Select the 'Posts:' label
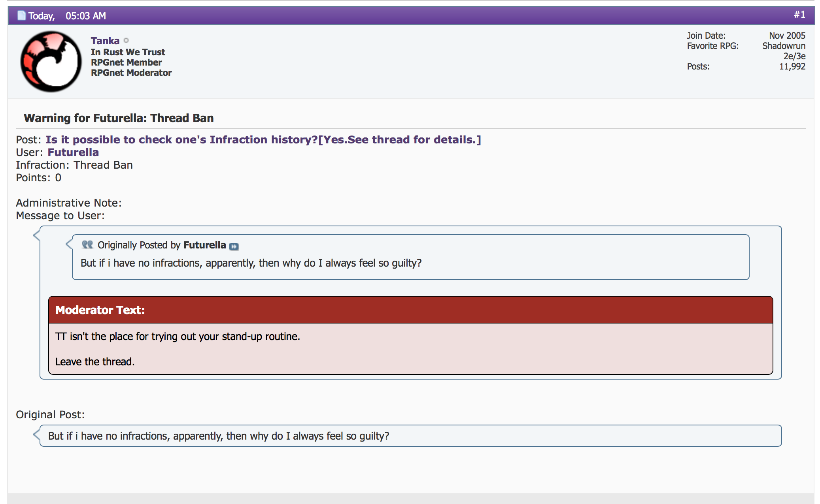The height and width of the screenshot is (504, 820). tap(698, 66)
